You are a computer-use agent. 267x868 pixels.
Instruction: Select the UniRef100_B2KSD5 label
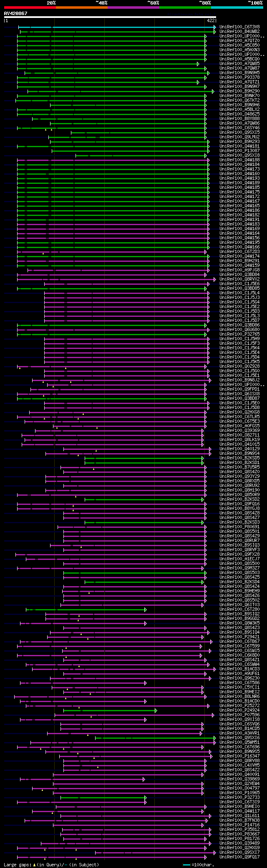[239, 458]
